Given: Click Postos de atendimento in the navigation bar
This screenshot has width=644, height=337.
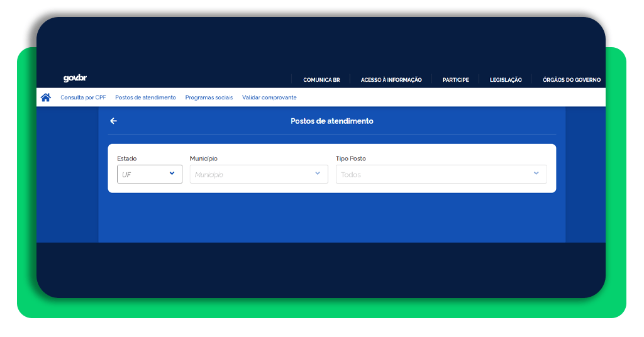Looking at the screenshot, I should point(145,98).
